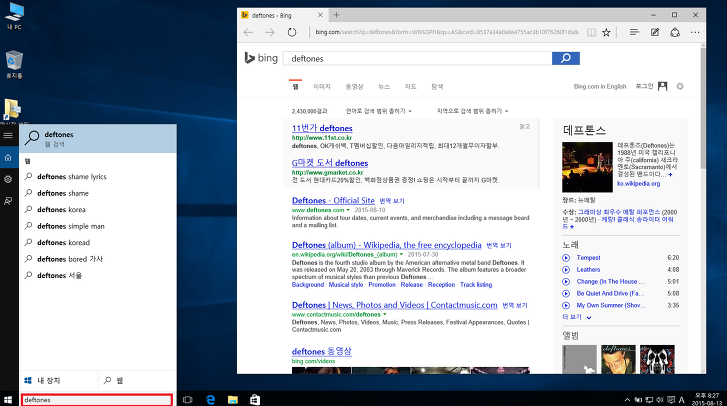Select Web search scope tab
Image resolution: width=727 pixels, height=406 pixels.
pyautogui.click(x=137, y=381)
